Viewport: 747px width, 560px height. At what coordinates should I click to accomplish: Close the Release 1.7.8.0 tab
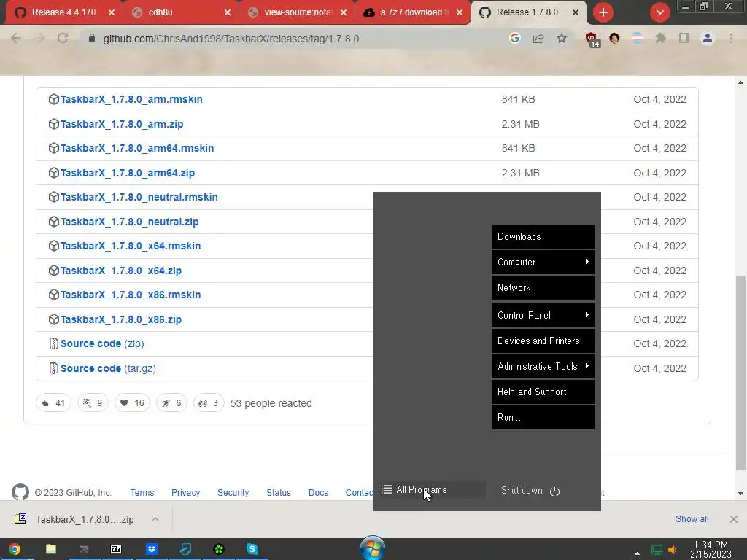(576, 12)
